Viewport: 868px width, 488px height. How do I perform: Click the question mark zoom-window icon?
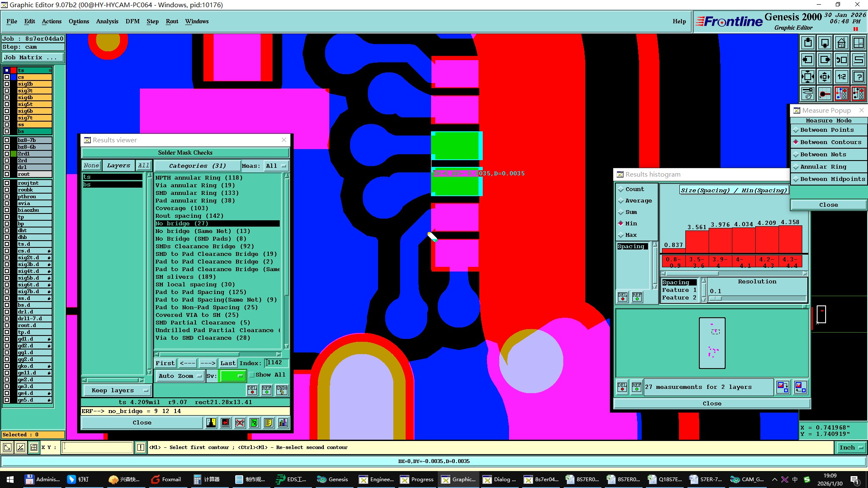tap(859, 77)
